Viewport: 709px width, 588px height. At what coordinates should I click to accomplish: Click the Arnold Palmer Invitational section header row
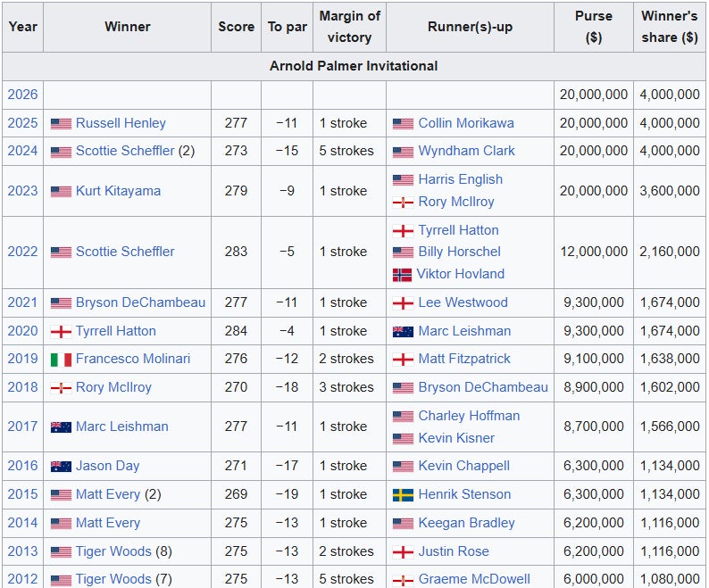[354, 66]
